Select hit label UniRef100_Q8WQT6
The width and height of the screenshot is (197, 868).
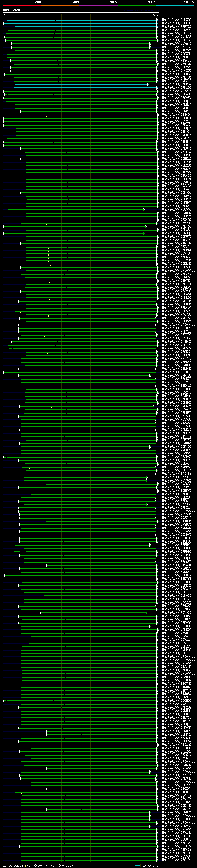coord(177,101)
